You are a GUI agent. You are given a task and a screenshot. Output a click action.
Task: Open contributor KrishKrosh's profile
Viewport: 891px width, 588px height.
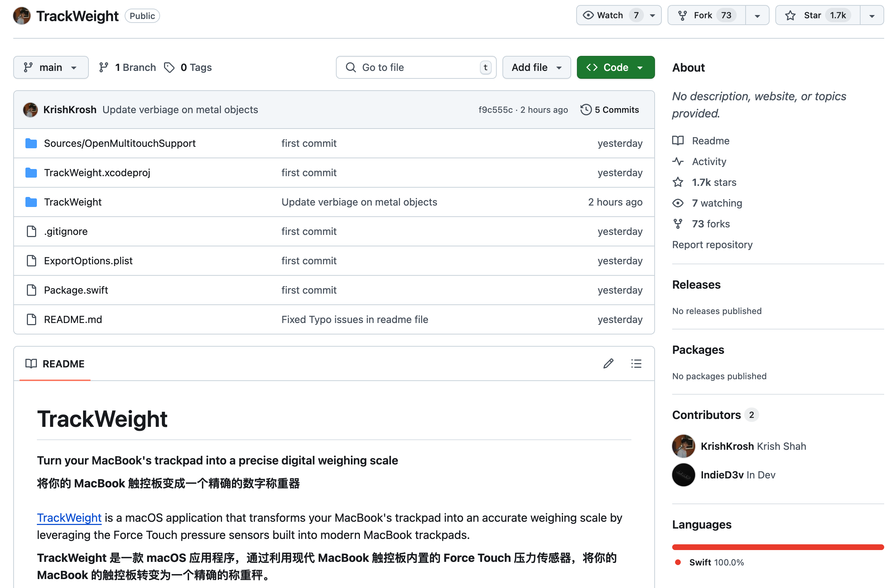pos(727,446)
